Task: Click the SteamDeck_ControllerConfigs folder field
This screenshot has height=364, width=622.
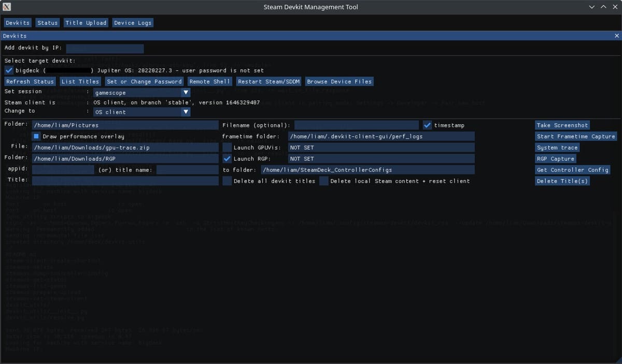Action: point(367,170)
